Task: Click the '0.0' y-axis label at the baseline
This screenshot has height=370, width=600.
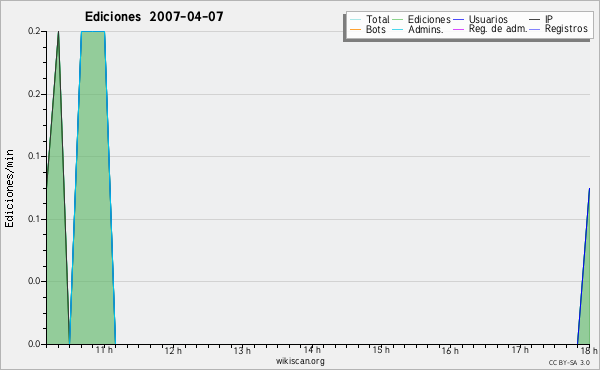Action: (34, 344)
